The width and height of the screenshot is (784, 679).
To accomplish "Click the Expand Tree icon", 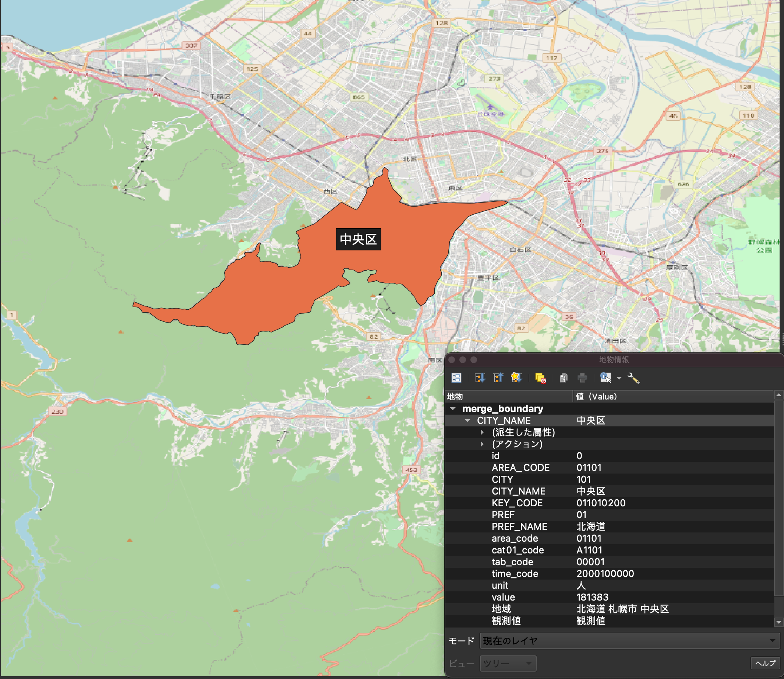I will point(480,378).
